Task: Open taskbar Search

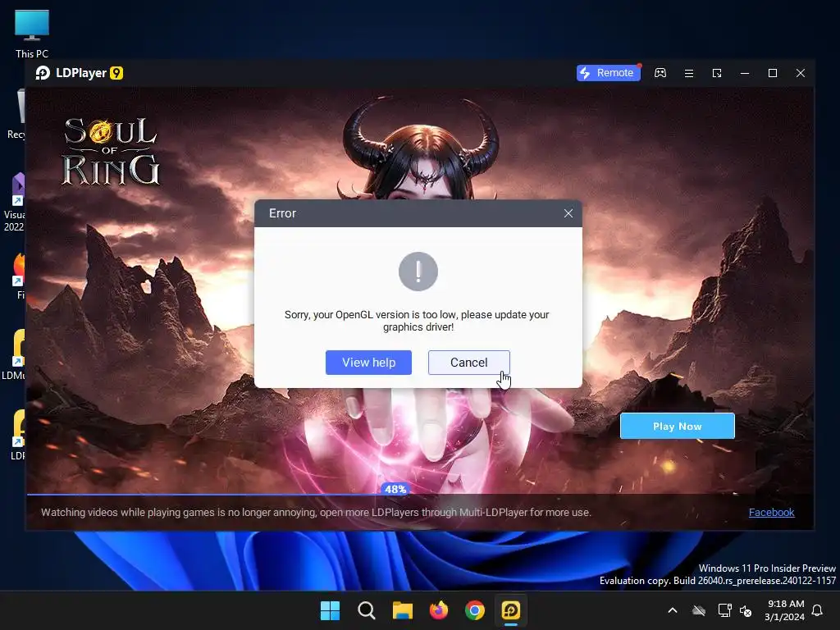Action: (367, 610)
